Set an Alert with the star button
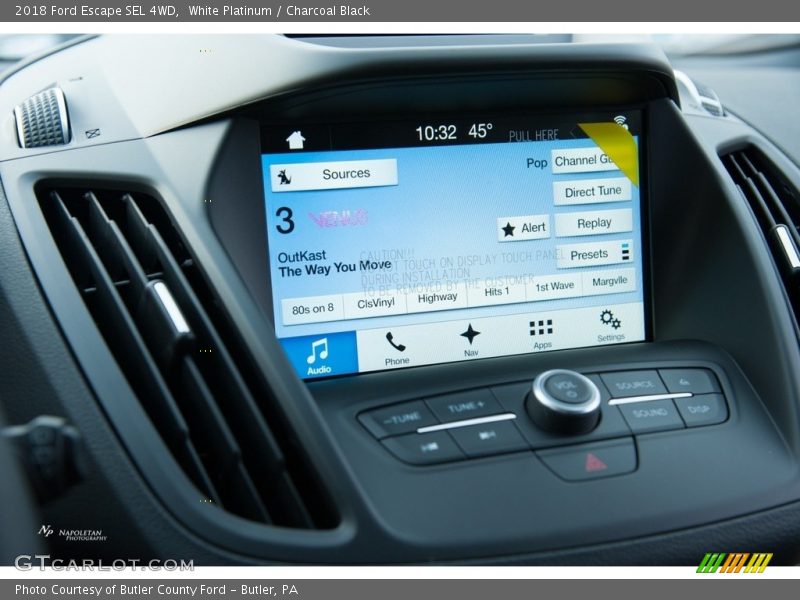Image resolution: width=800 pixels, height=600 pixels. (x=524, y=228)
